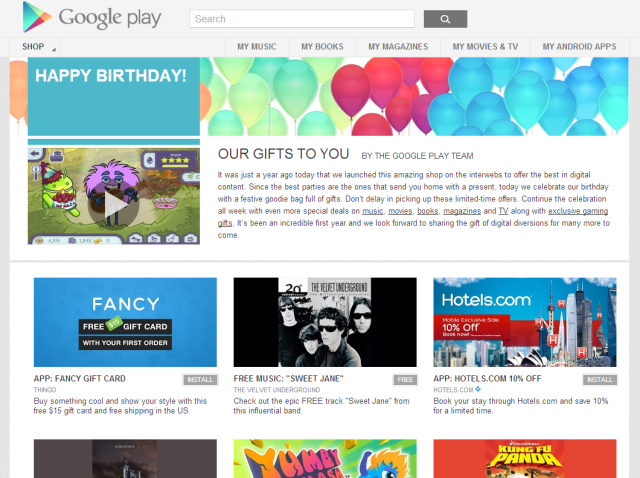The width and height of the screenshot is (640, 478).
Task: Install the Fancy Gift Card app
Action: point(200,380)
